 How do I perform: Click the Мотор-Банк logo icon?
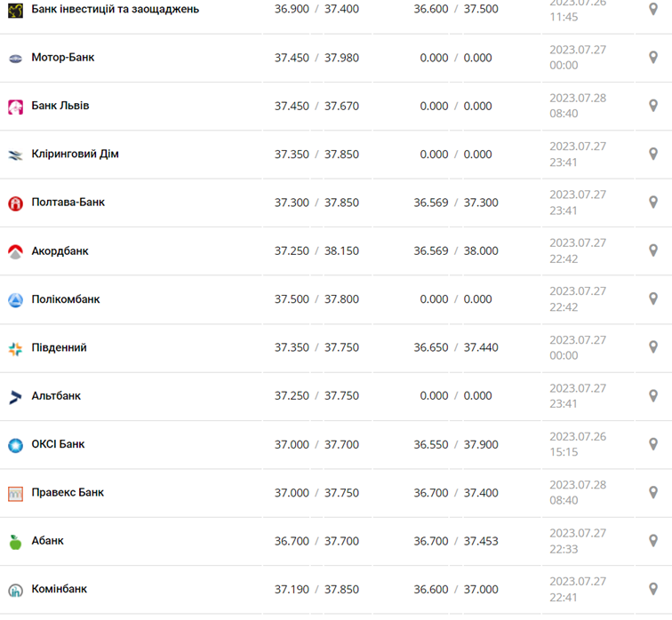point(15,59)
